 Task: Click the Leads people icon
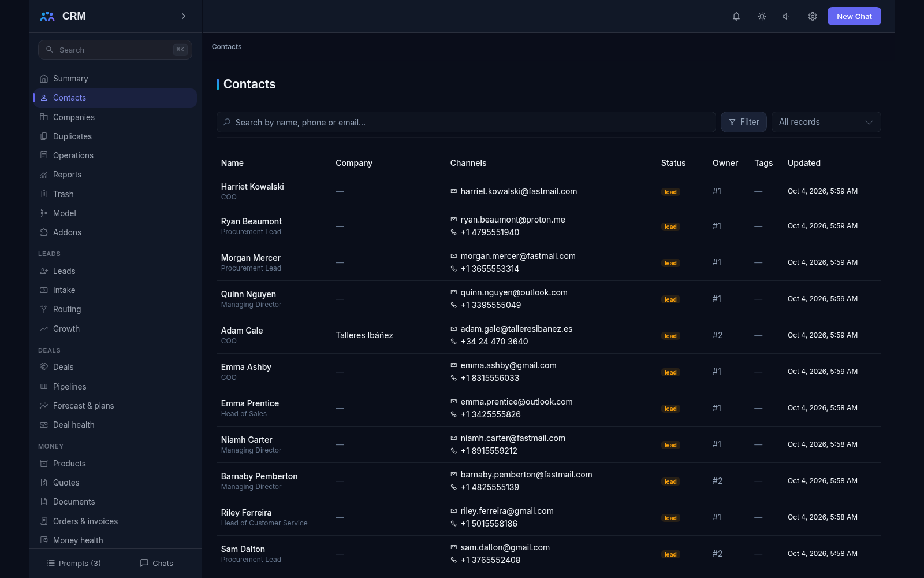pos(44,271)
